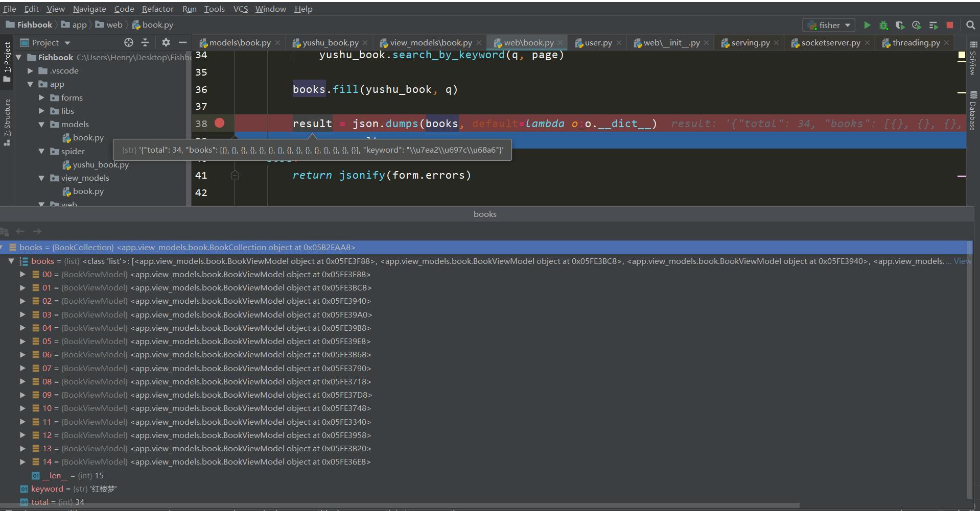Close the threading.py tab

coord(946,43)
